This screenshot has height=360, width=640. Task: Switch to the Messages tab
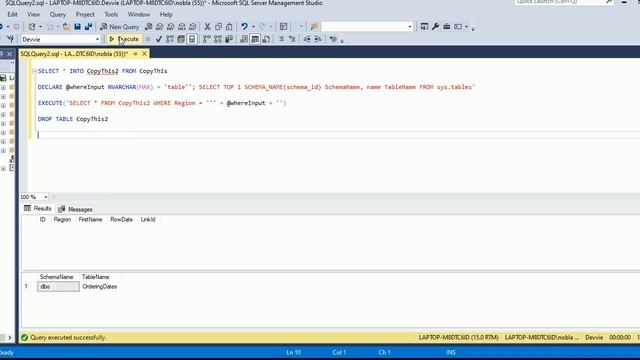pos(76,209)
